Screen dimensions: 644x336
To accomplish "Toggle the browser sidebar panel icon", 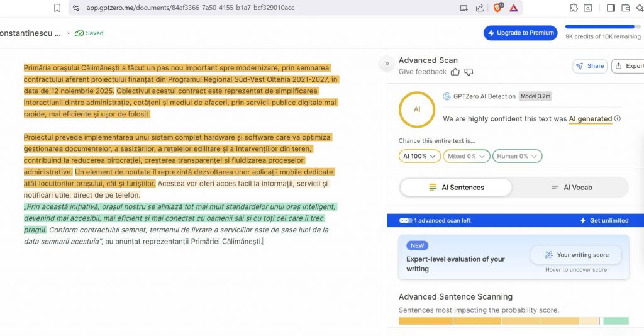I will [x=610, y=8].
